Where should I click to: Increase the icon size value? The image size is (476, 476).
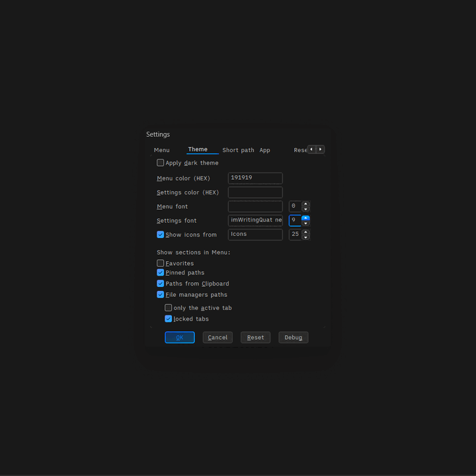point(305,231)
